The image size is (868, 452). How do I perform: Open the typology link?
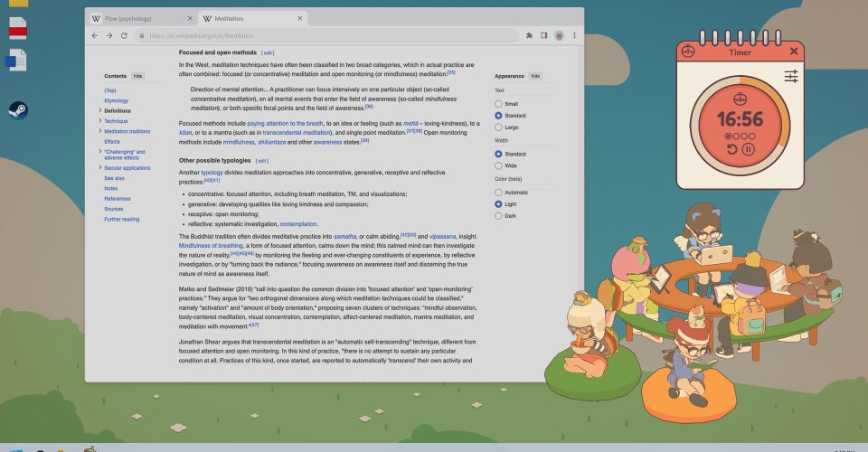point(212,173)
